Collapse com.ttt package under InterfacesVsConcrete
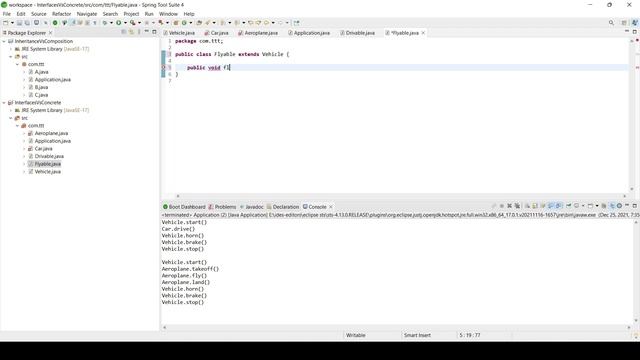This screenshot has width=640, height=360. tap(18, 126)
